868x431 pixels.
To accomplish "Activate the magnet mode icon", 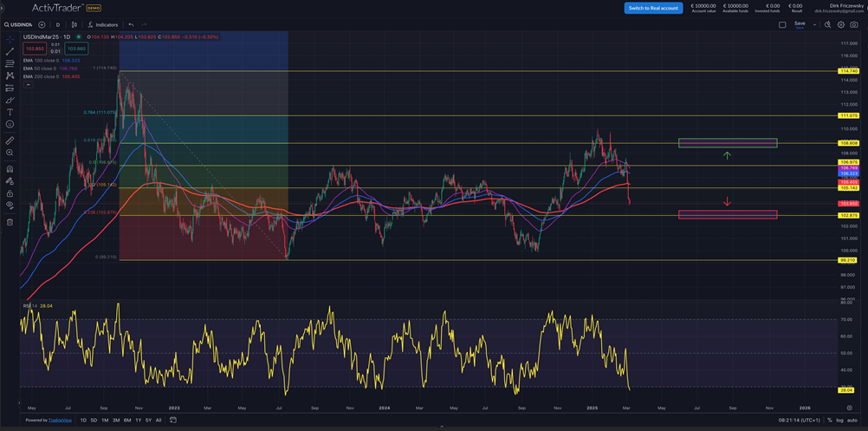I will pyautogui.click(x=10, y=169).
